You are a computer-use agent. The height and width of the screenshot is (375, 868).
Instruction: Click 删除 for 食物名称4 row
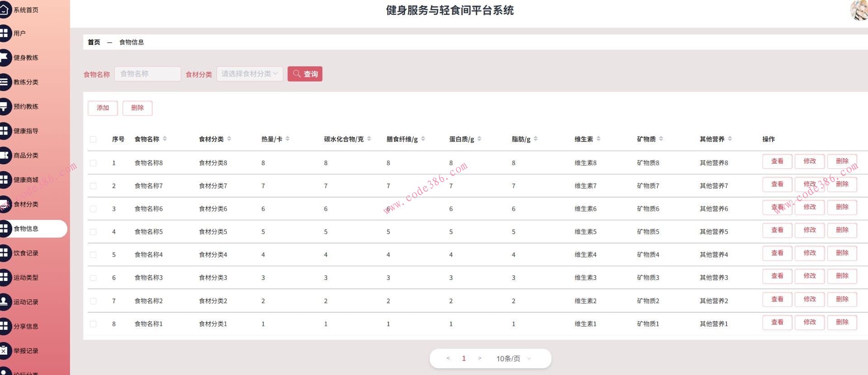tap(842, 253)
